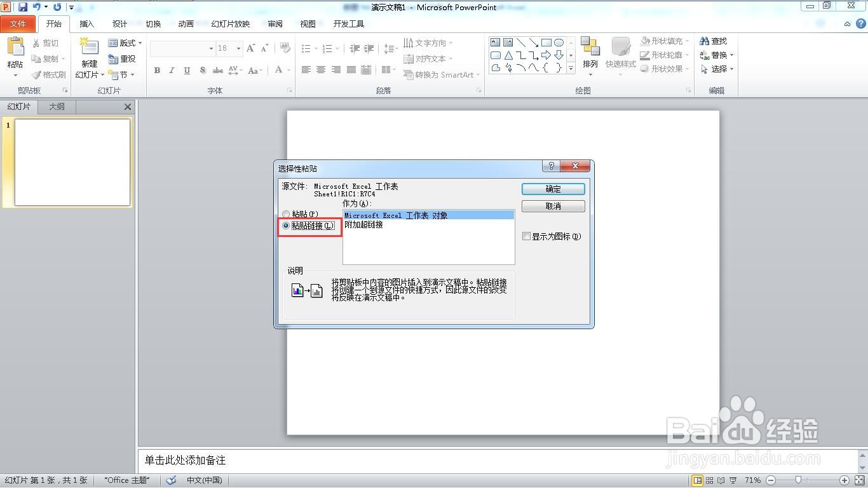868x488 pixels.
Task: Click the font color A icon
Action: pos(278,70)
